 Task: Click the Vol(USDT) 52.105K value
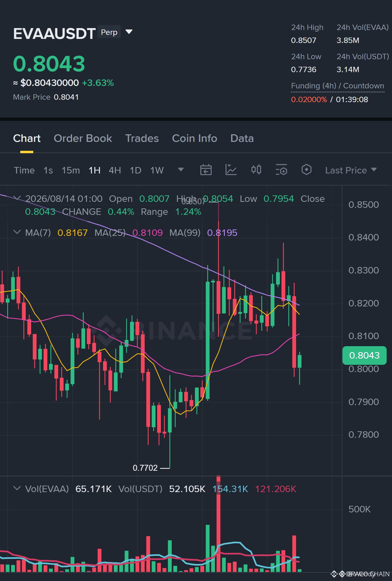pos(187,489)
